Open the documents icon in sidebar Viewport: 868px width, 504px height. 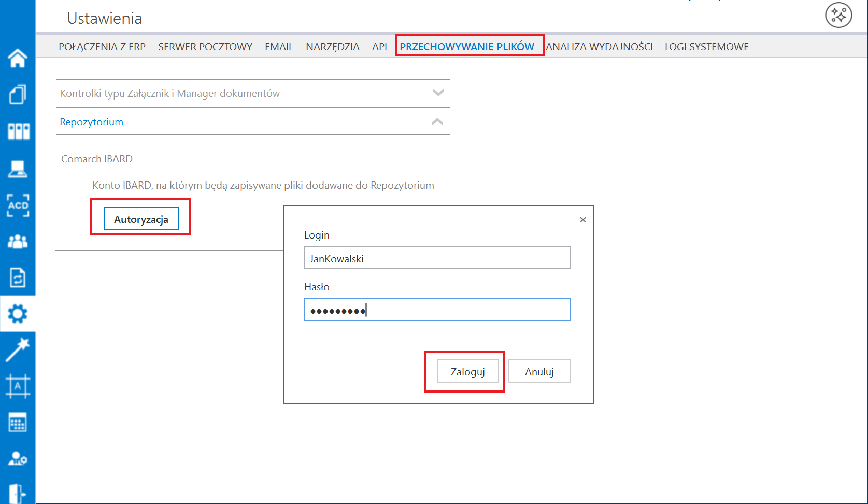18,94
